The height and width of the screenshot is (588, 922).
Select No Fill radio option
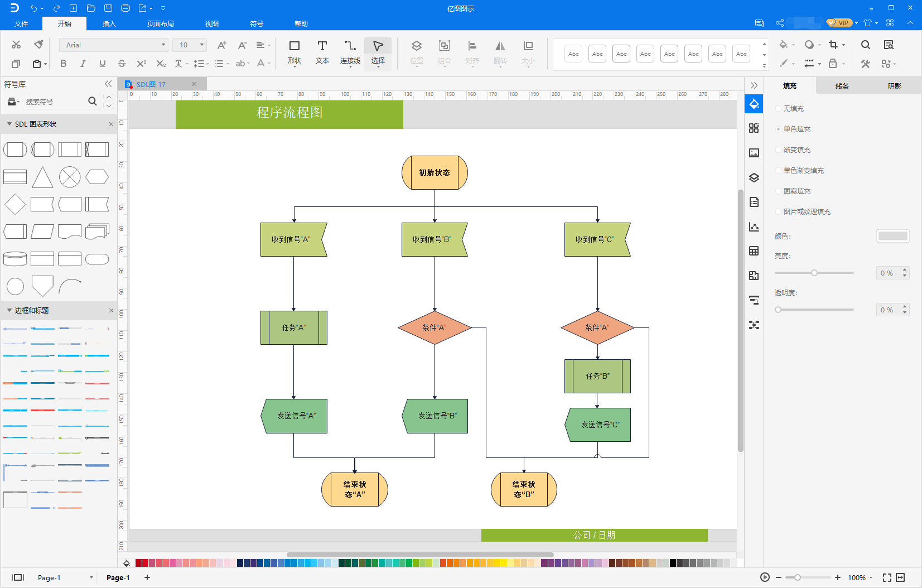click(778, 108)
